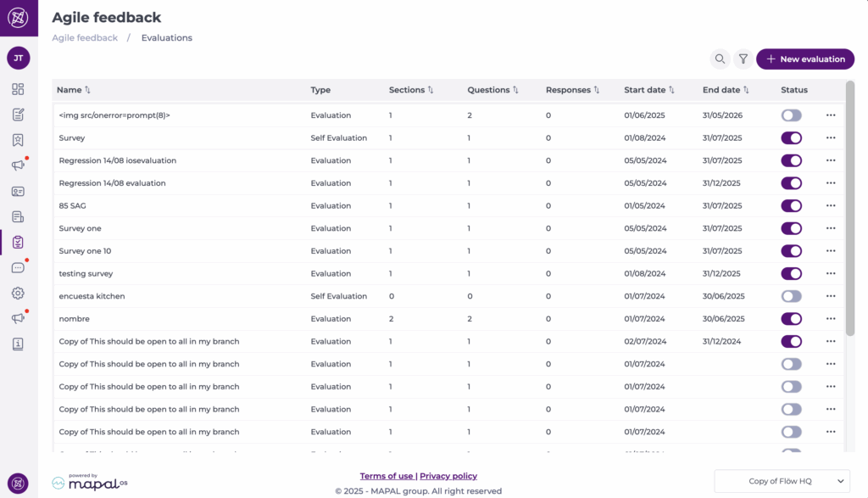
Task: Open the info icon in sidebar
Action: tap(18, 344)
